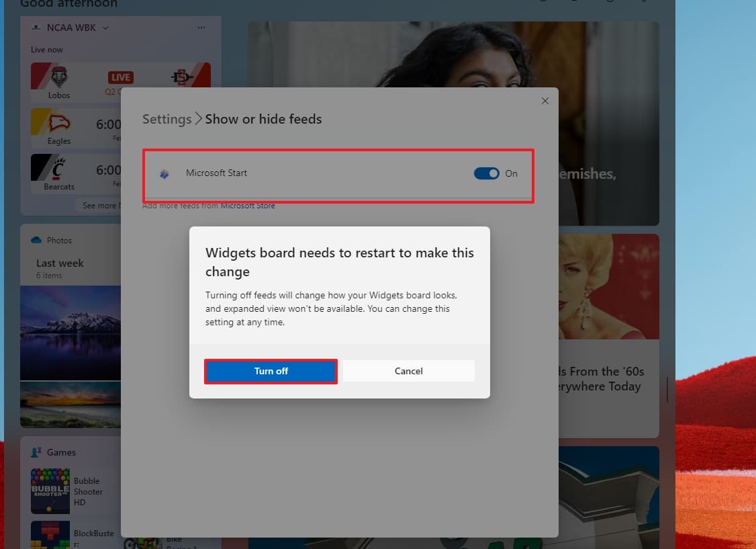Open the mountain lake photo thumbnail

tap(70, 333)
